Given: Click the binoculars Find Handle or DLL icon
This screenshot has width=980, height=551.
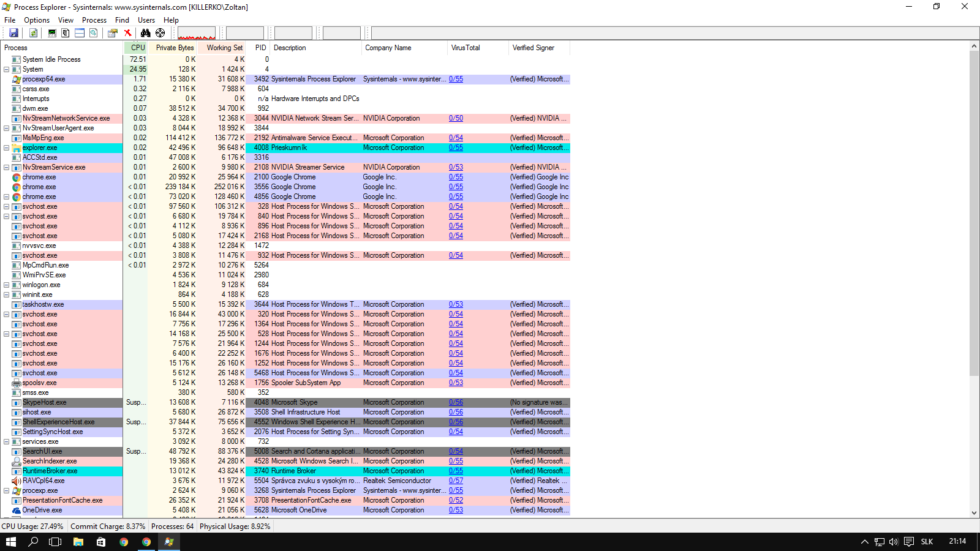Looking at the screenshot, I should pos(145,33).
